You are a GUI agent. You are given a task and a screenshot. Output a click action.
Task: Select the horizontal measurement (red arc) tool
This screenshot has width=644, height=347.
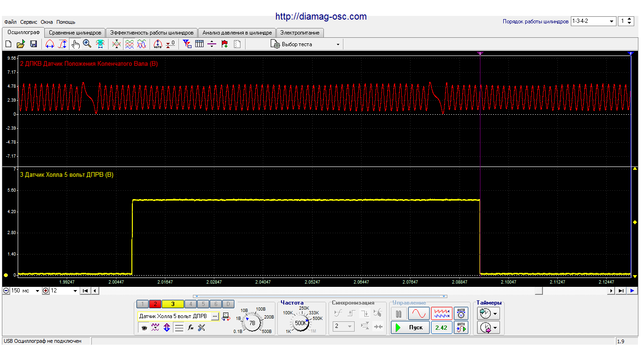click(x=50, y=44)
